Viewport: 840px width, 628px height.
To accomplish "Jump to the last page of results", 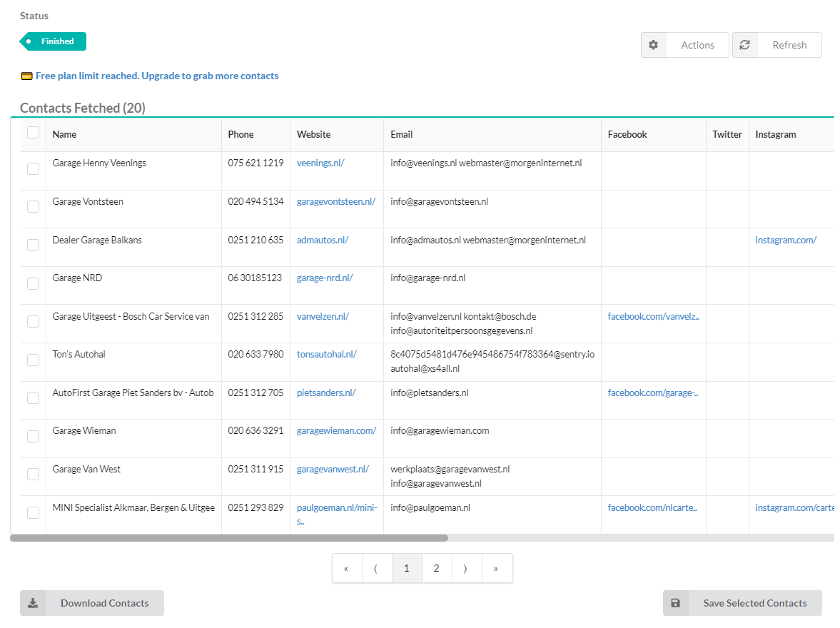I will pyautogui.click(x=496, y=569).
